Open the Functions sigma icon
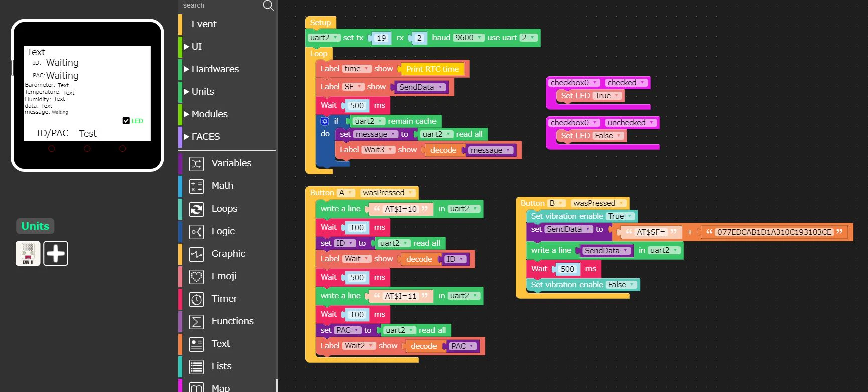This screenshot has height=392, width=868. click(196, 321)
